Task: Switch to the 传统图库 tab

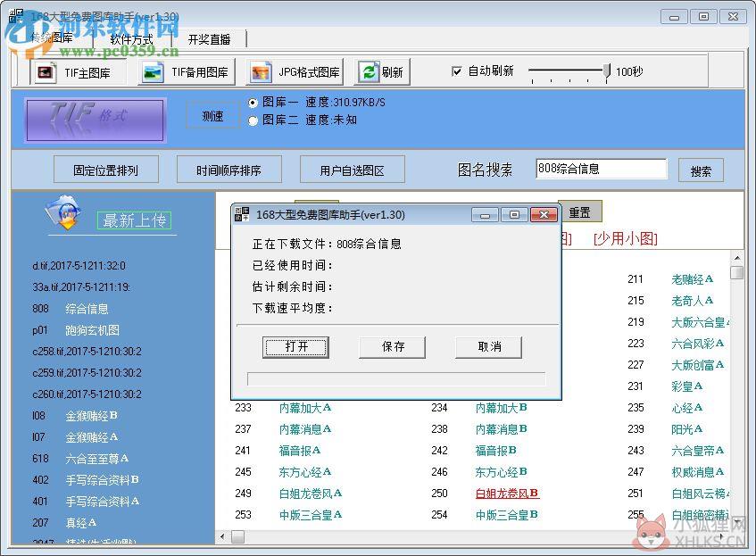Action: [x=52, y=38]
